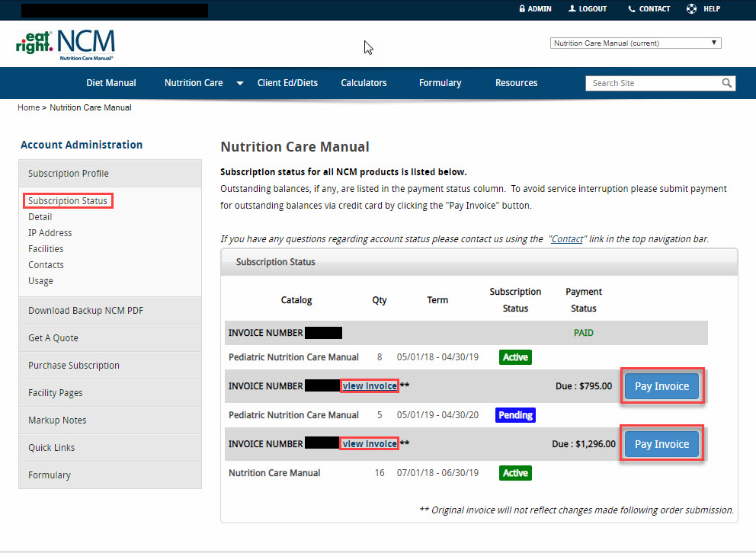Viewport: 756px width, 553px height.
Task: Click Nutrition Care Manual qty 16 row
Action: pyautogui.click(x=466, y=473)
